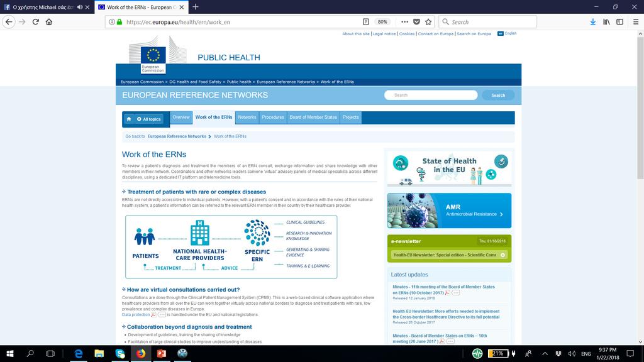Open the Health-EU Newsletter Special edition link
The height and width of the screenshot is (362, 644).
[x=449, y=255]
